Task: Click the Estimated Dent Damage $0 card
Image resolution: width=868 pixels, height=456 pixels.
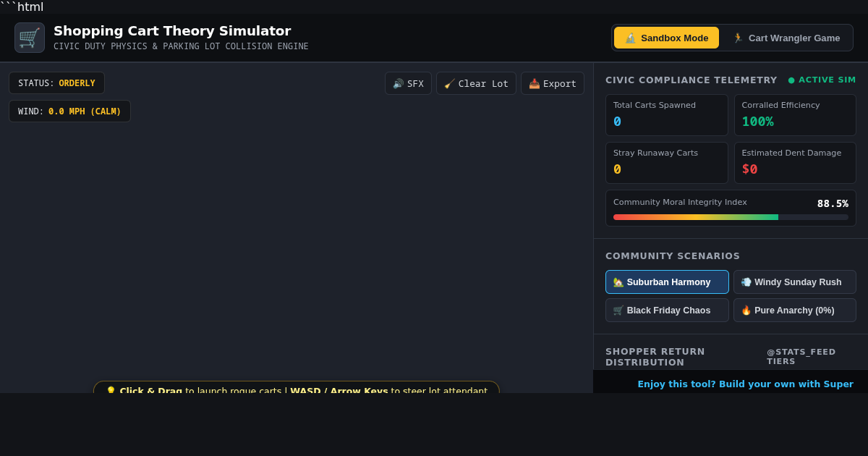Action: click(x=795, y=163)
